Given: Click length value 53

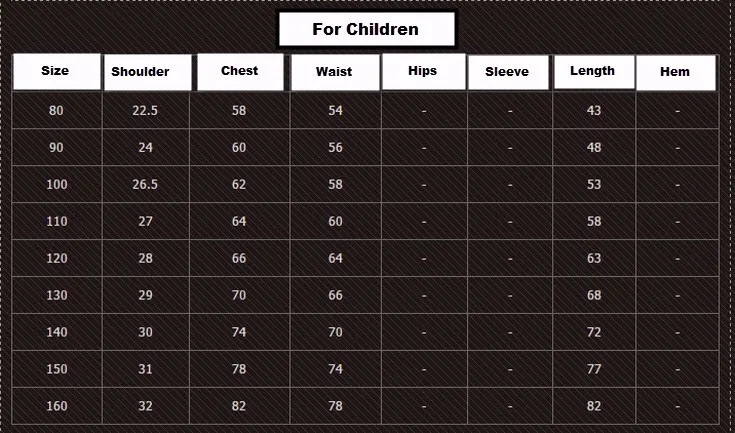Looking at the screenshot, I should (x=594, y=185).
